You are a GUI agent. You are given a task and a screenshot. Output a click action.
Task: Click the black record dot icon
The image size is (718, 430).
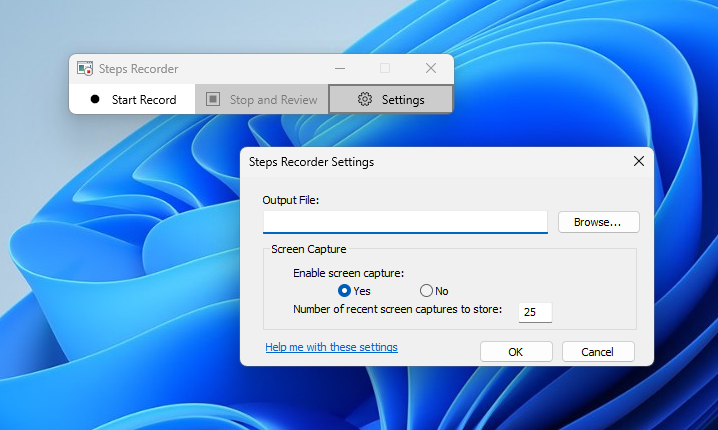coord(95,99)
